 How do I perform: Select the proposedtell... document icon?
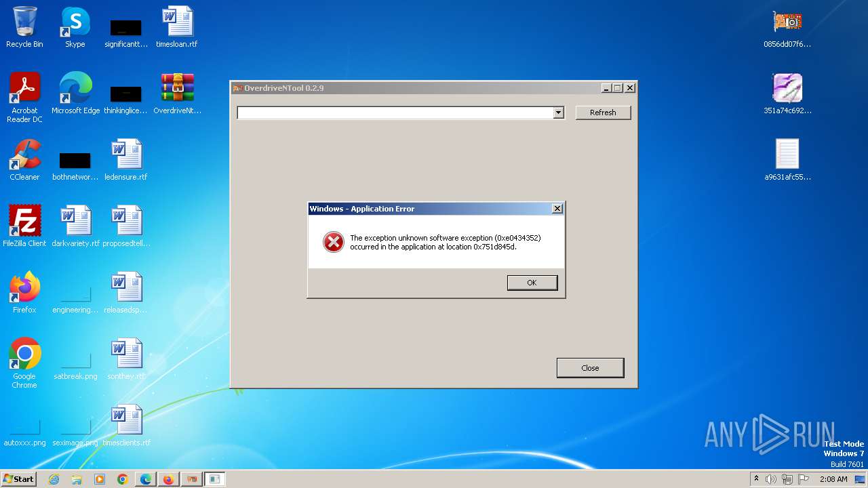pyautogui.click(x=126, y=227)
